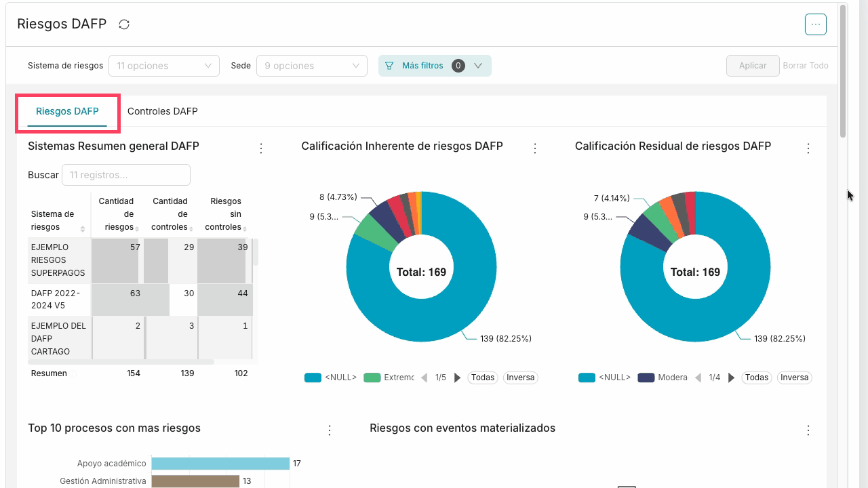
Task: Go to next legend page in Inherente chart
Action: tap(457, 378)
